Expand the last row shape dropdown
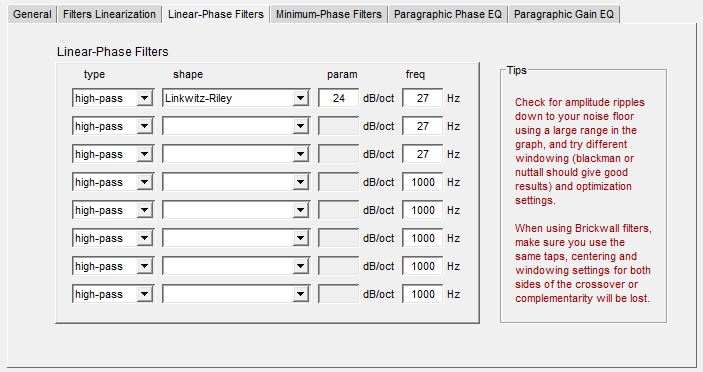This screenshot has height=372, width=703. (236, 294)
